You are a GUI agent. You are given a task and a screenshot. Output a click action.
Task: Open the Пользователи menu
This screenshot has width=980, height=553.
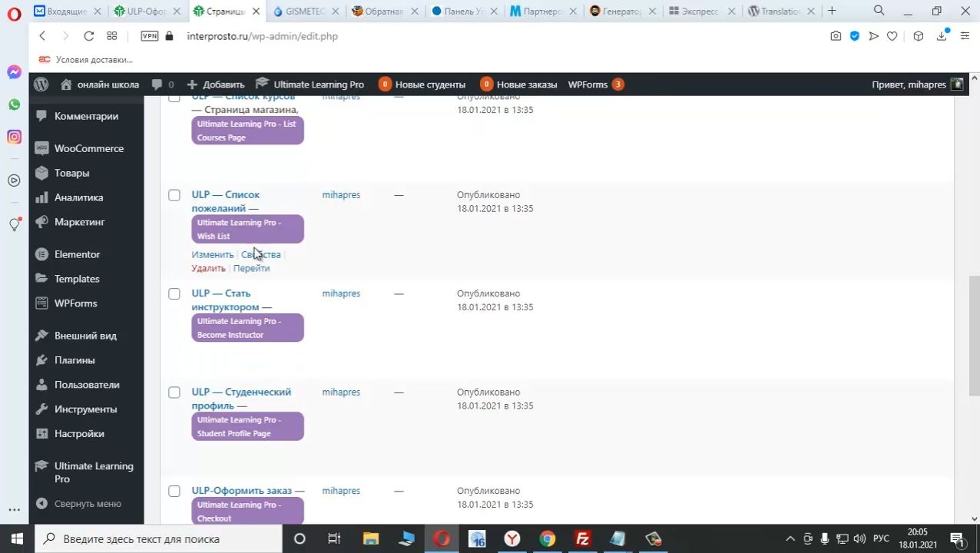(x=86, y=385)
